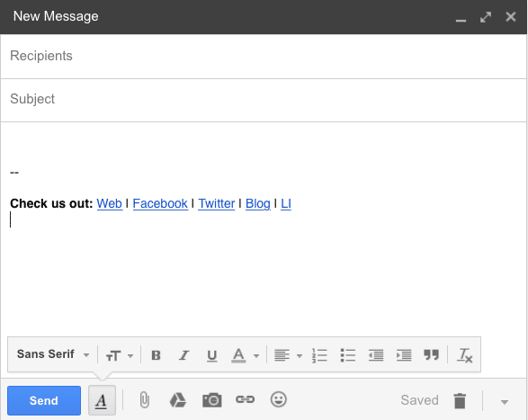Open the text color picker

tap(246, 355)
